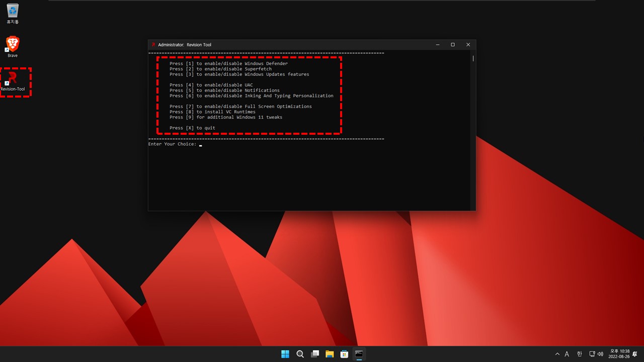Click the IME 'A' input mode indicator

coord(567,354)
